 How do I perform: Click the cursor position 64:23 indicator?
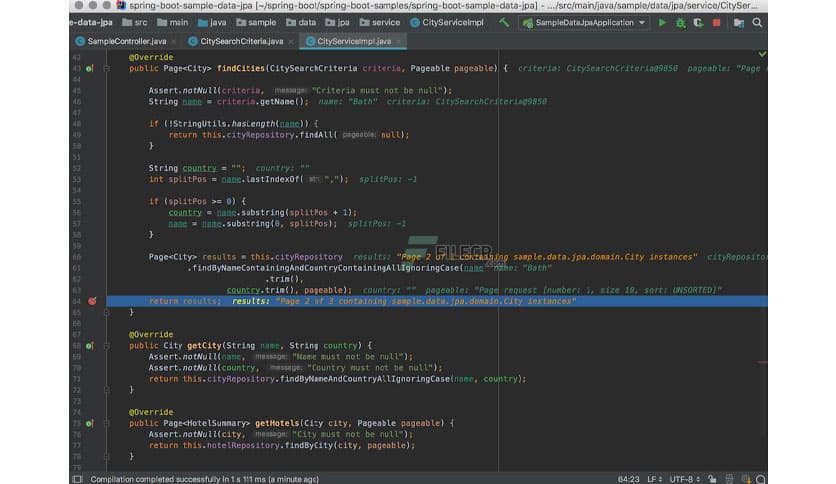coord(628,479)
